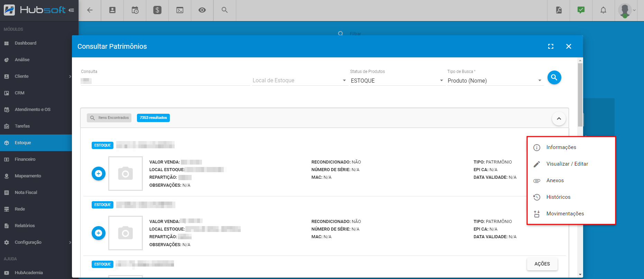The image size is (644, 279).
Task: Click the eye icon in top toolbar
Action: click(x=202, y=10)
